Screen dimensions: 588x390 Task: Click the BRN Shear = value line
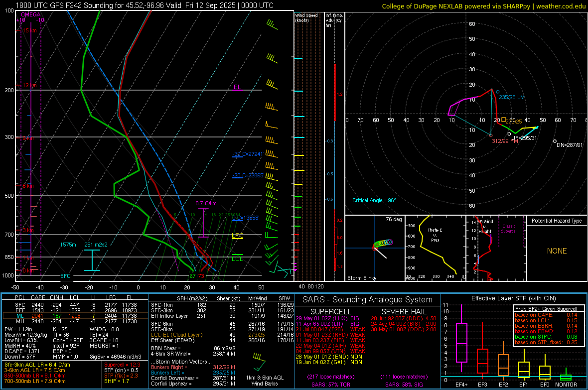click(193, 348)
